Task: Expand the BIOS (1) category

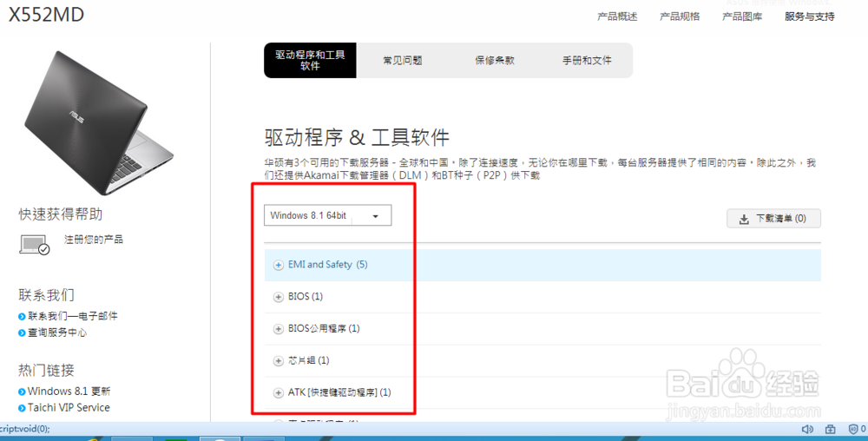Action: (x=542, y=297)
